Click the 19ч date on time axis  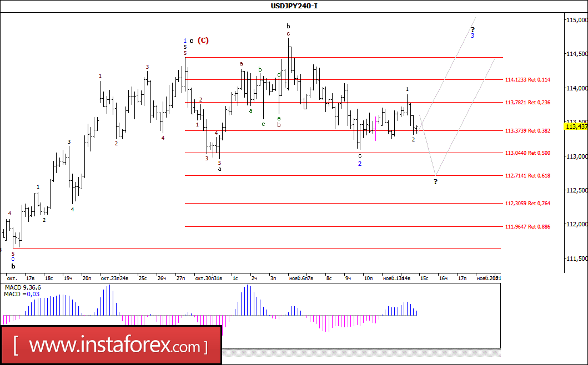[68, 278]
